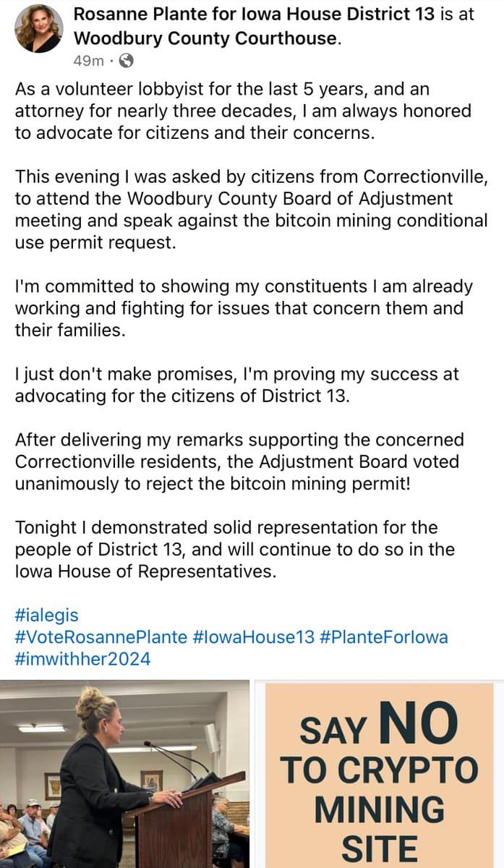Image resolution: width=504 pixels, height=868 pixels.
Task: Click the paragraph starting 'I'm committed to showing'
Action: (244, 309)
